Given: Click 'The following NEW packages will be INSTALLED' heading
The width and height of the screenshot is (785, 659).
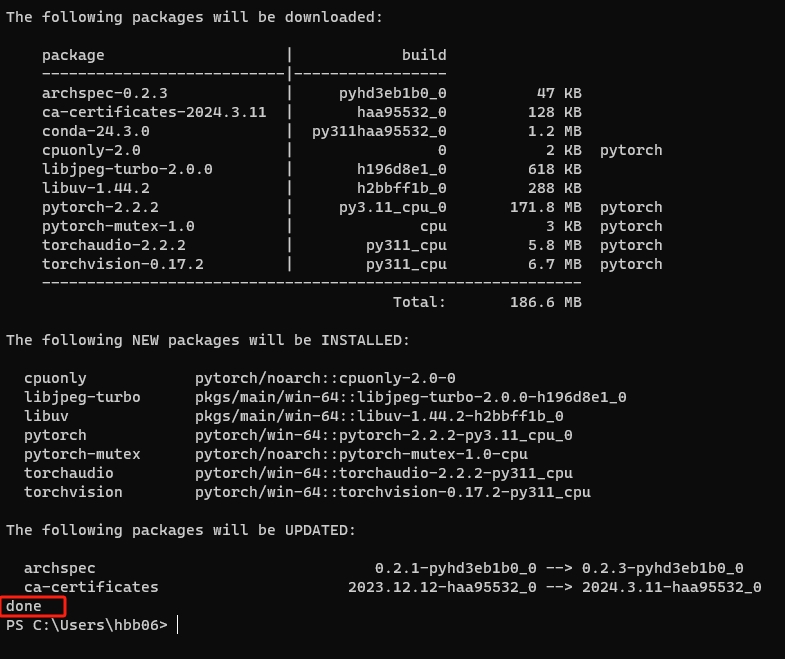Looking at the screenshot, I should pos(208,341).
